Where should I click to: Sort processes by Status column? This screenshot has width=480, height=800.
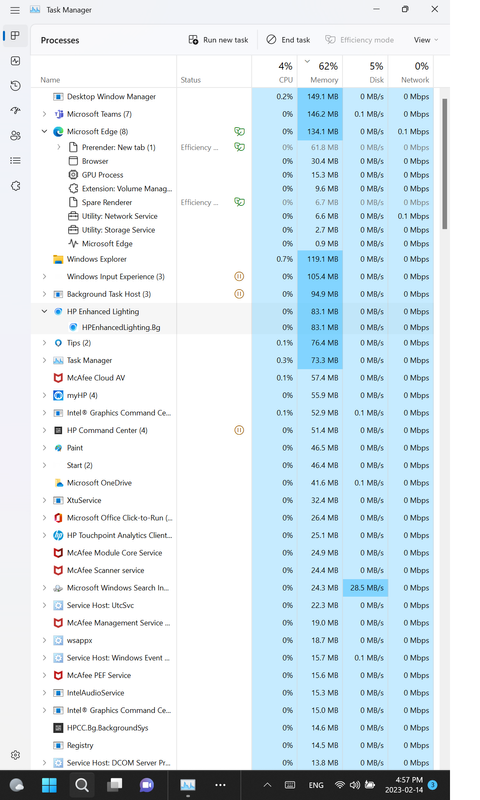(x=214, y=72)
